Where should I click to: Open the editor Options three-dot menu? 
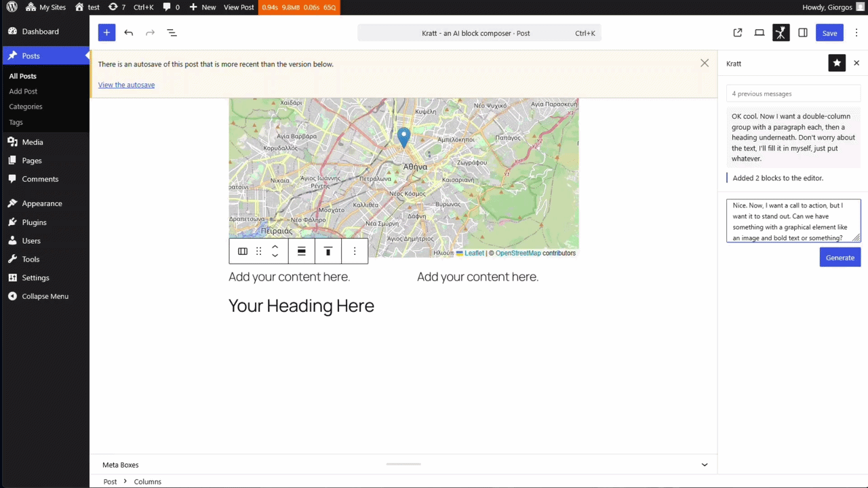856,33
